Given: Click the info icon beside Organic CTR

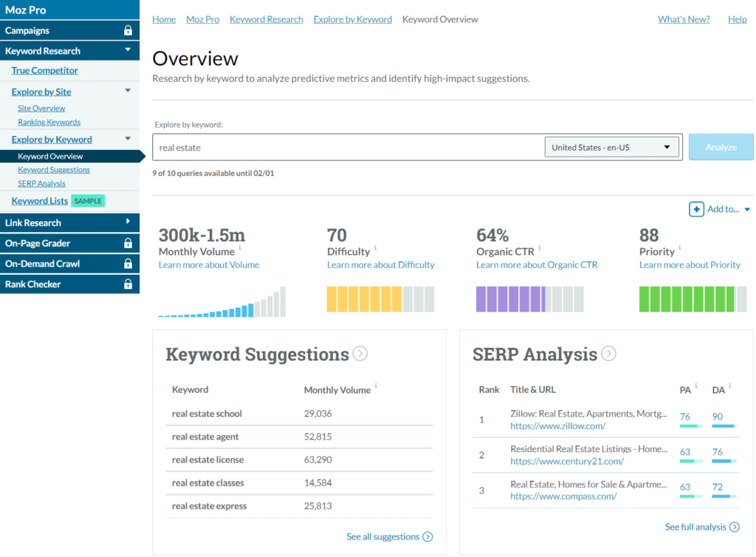Looking at the screenshot, I should coord(540,248).
